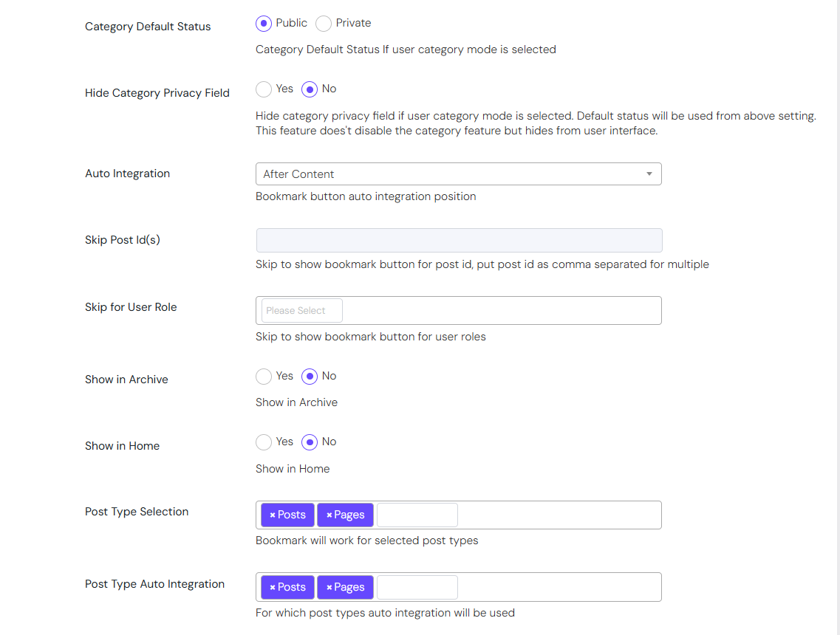Set Show in Home to Yes
Image resolution: width=840 pixels, height=635 pixels.
tap(264, 442)
